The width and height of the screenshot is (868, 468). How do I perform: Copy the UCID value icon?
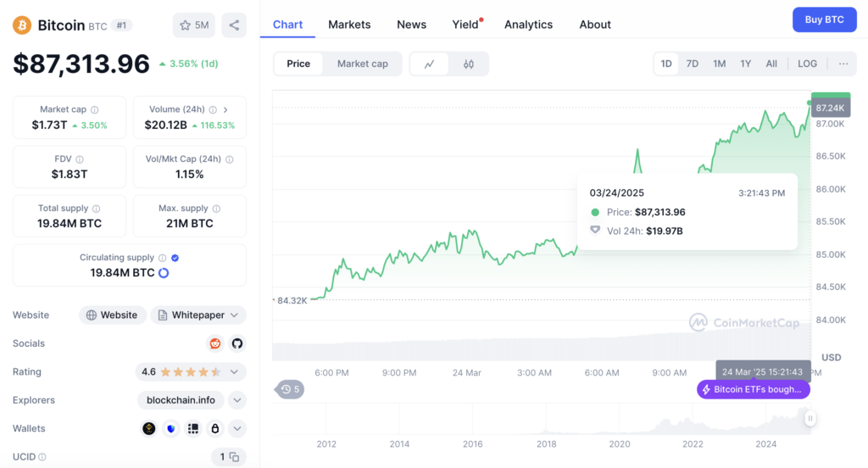(x=234, y=457)
